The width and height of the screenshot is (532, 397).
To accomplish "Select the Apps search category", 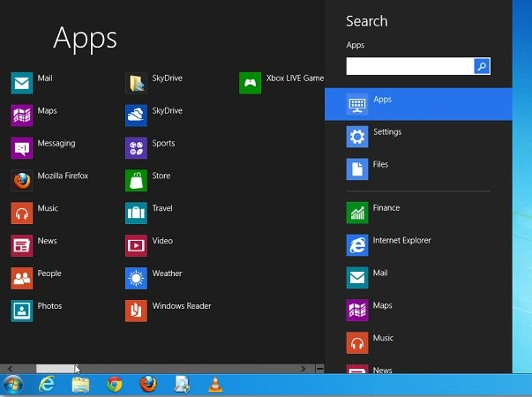I will pos(418,104).
